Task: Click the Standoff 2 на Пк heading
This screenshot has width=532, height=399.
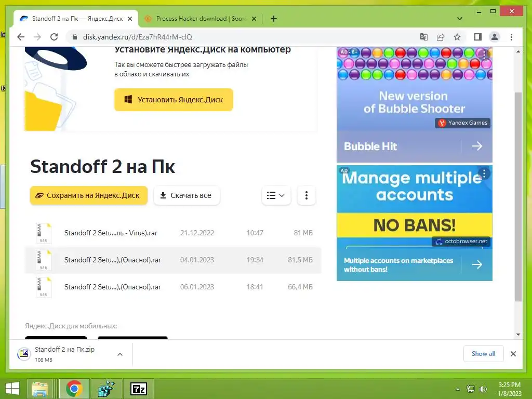Action: click(x=103, y=167)
